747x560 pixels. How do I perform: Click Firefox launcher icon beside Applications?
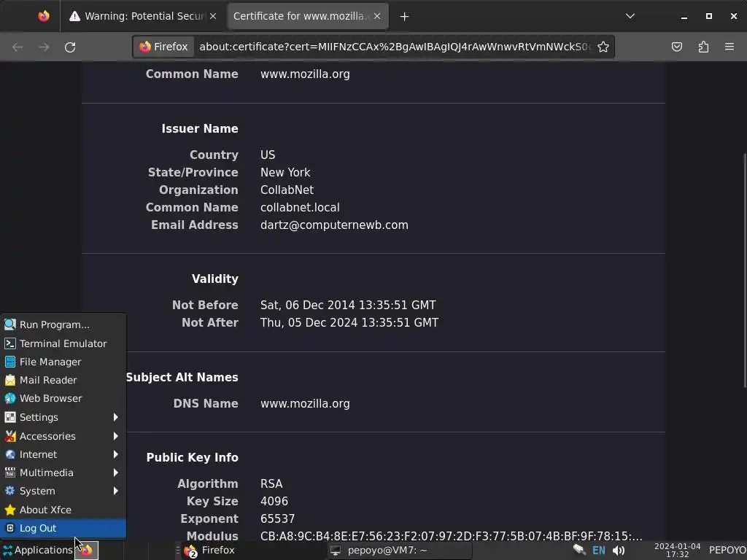click(87, 551)
